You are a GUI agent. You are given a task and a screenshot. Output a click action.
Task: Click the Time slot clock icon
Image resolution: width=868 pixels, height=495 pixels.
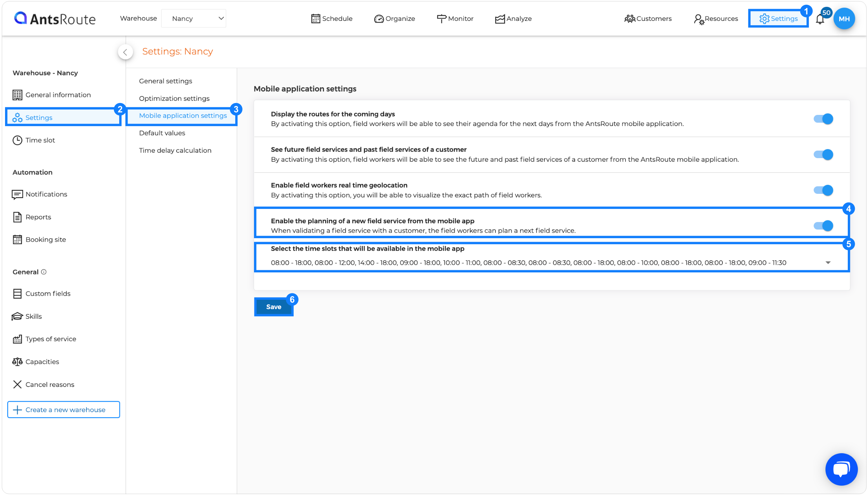click(17, 140)
